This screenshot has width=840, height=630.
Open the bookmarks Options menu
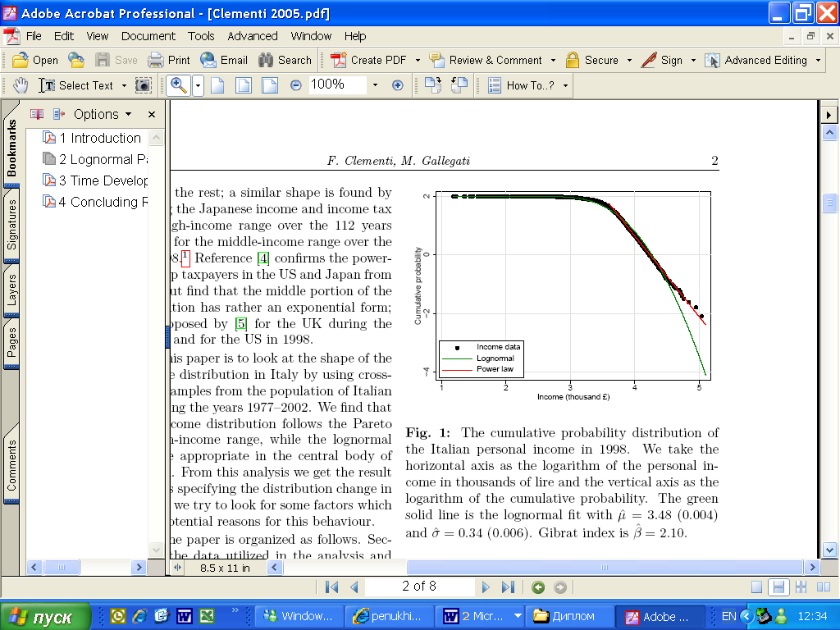click(103, 114)
